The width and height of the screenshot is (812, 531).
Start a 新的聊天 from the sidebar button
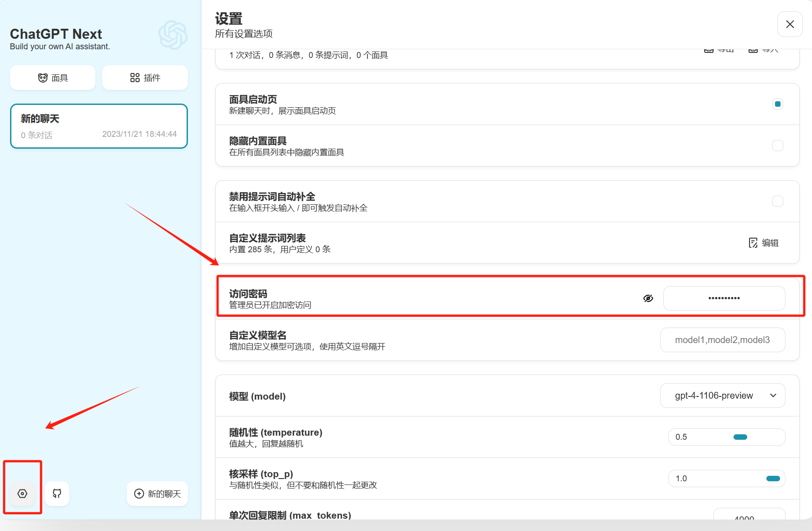[157, 494]
